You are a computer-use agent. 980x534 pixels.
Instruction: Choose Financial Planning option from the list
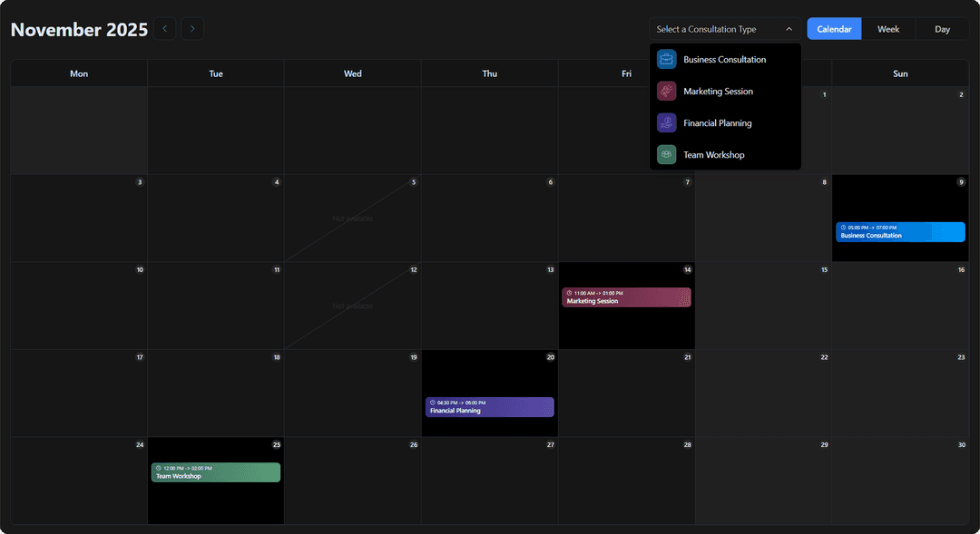[717, 123]
